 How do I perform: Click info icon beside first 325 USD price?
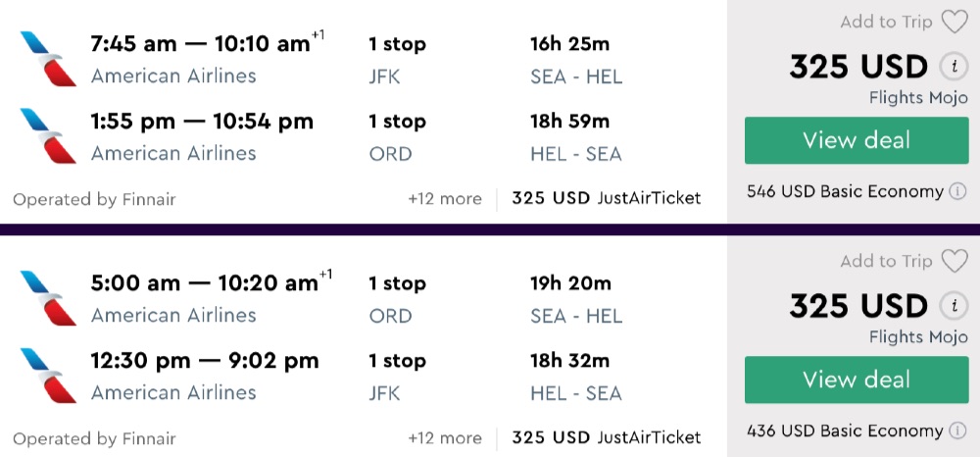[x=952, y=67]
